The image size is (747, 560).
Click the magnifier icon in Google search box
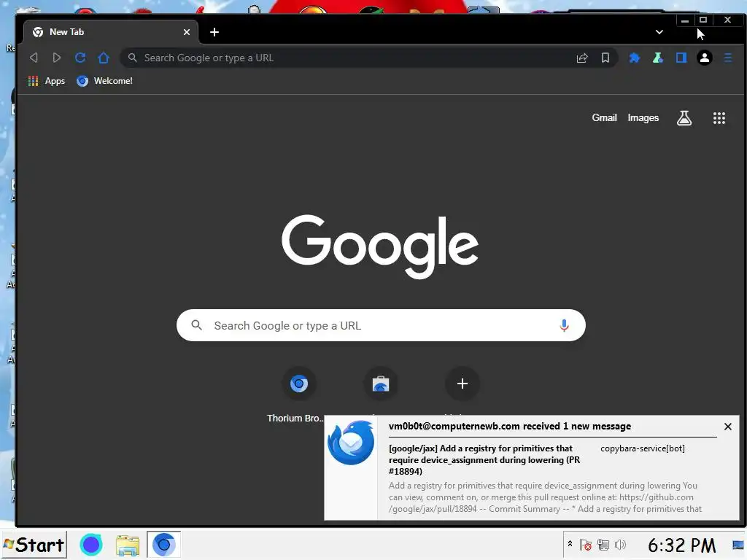click(197, 325)
